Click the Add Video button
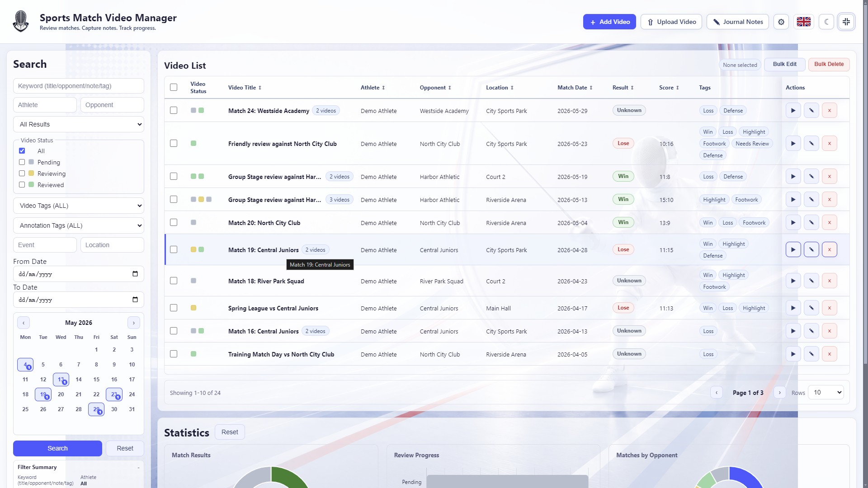Screen dimensions: 868x488 609,22
